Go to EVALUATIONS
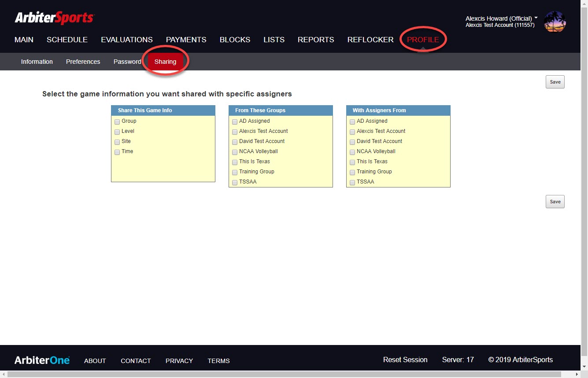Viewport: 588px width, 378px height. coord(127,40)
